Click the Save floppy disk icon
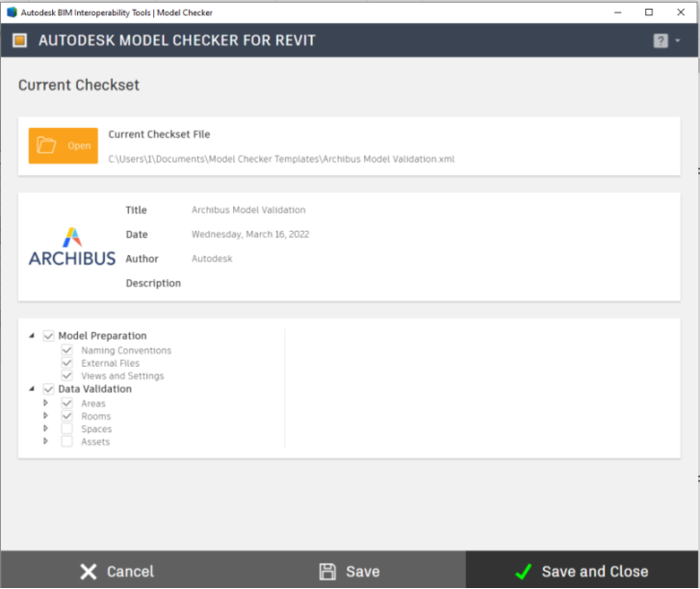Image resolution: width=700 pixels, height=589 pixels. 327,572
